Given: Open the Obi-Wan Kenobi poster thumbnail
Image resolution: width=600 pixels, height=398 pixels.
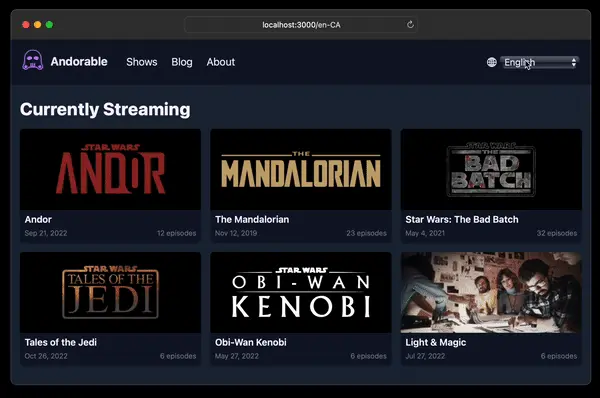Looking at the screenshot, I should [301, 292].
